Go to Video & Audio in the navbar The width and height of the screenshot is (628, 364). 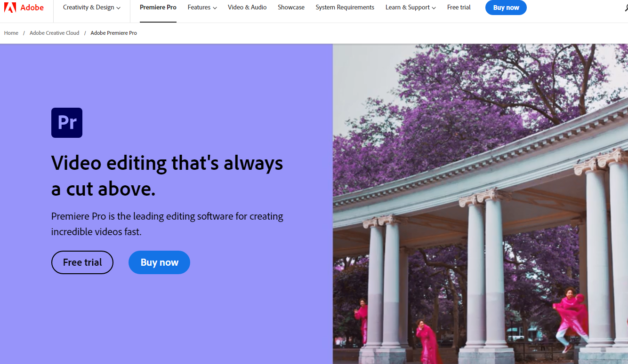(247, 8)
